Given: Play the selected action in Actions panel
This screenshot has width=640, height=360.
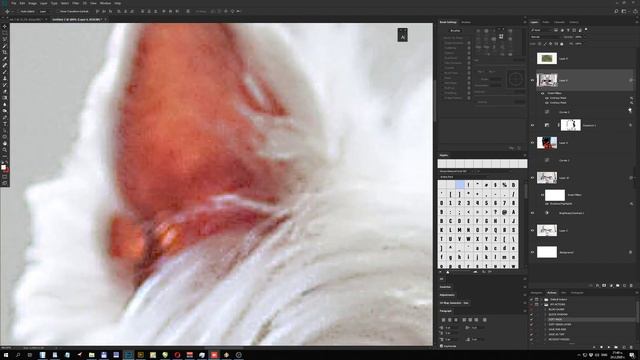Looking at the screenshot, I should tap(609, 347).
